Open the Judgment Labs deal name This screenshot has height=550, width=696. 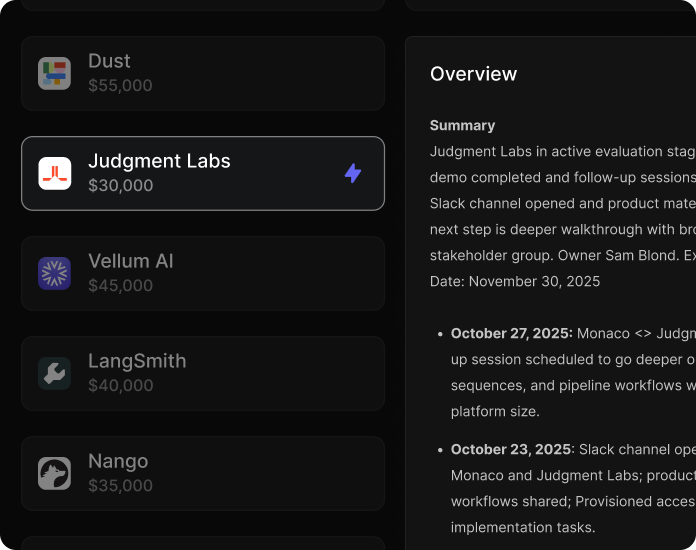point(159,161)
